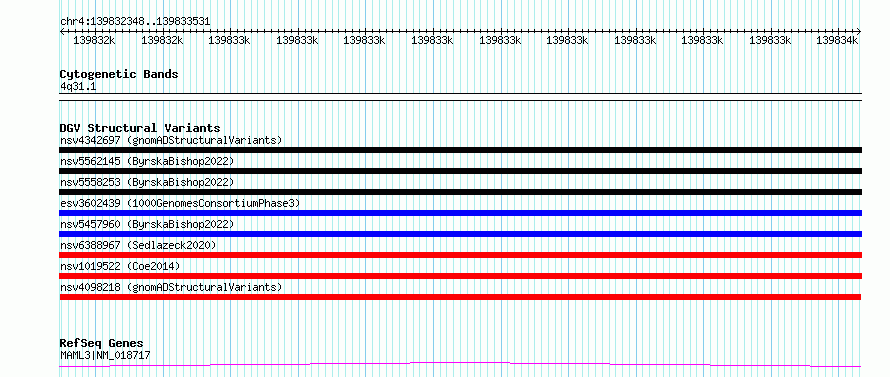Select the RefSeq Genes track title
The image size is (890, 377).
(102, 343)
